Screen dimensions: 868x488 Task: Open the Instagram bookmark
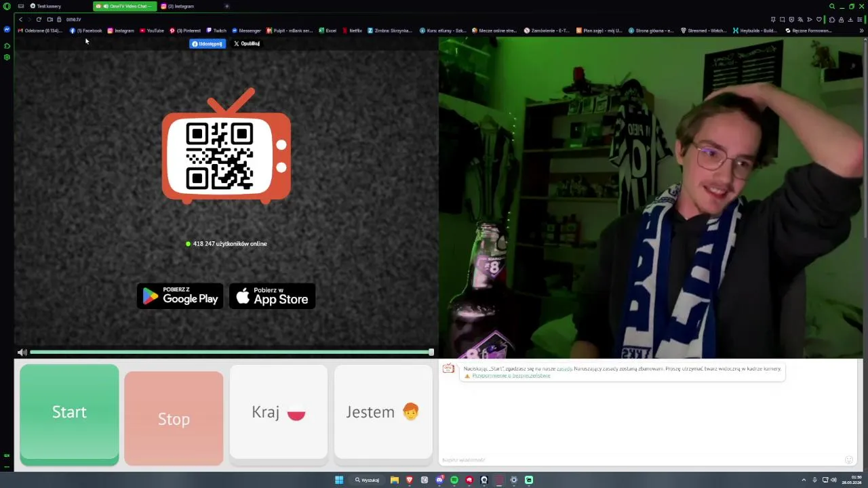(121, 30)
